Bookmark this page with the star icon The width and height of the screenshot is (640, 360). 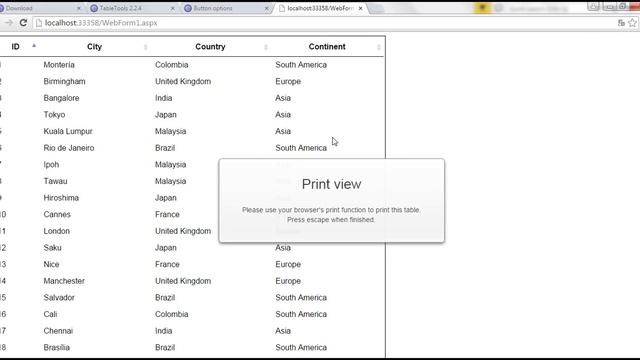[x=633, y=23]
